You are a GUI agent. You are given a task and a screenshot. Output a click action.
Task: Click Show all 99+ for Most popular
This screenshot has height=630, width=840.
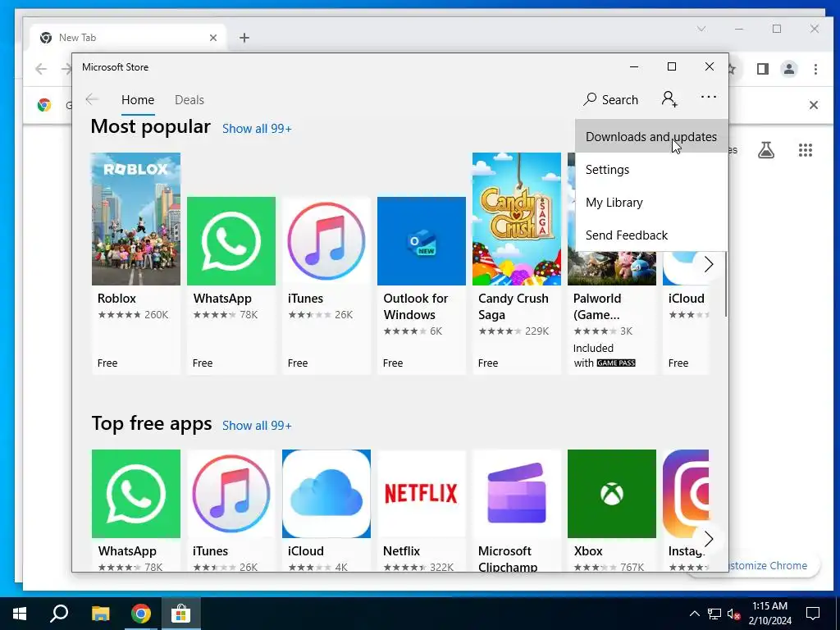coord(257,129)
